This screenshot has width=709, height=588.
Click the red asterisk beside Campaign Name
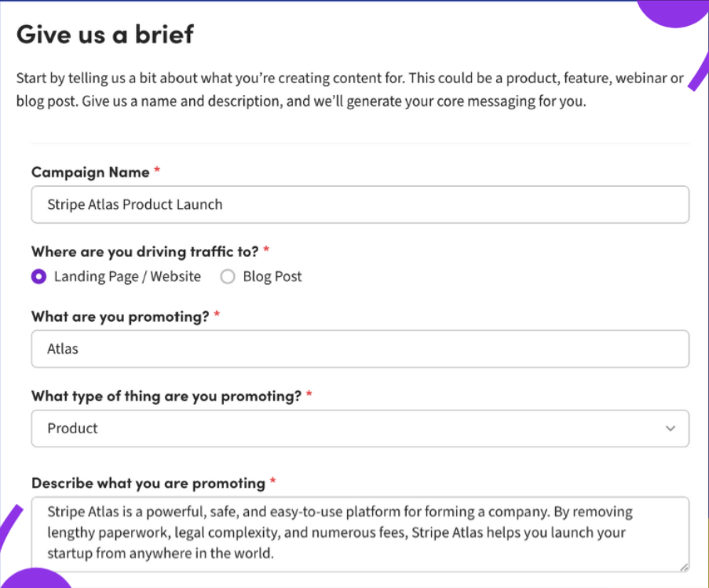coord(157,170)
